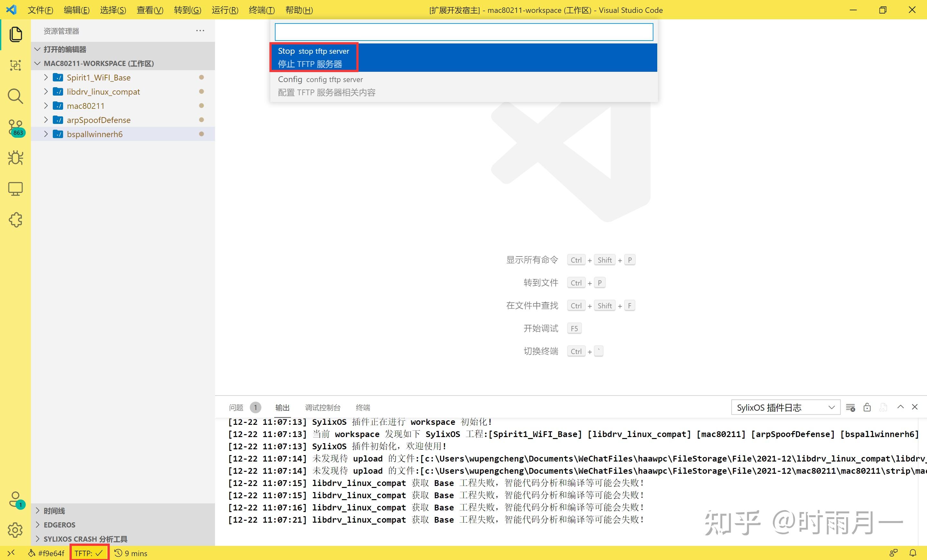Expand the arpSpoofDefense folder
This screenshot has width=927, height=560.
coord(46,120)
